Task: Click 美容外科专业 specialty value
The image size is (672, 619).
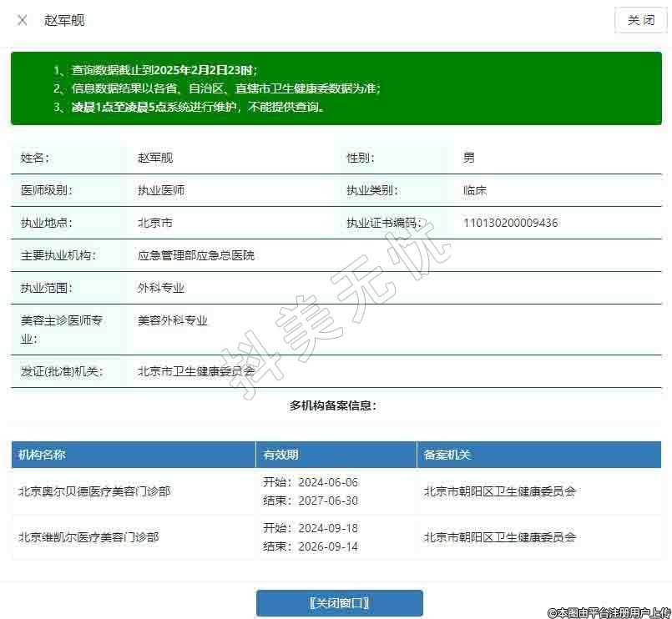Action: [x=173, y=320]
